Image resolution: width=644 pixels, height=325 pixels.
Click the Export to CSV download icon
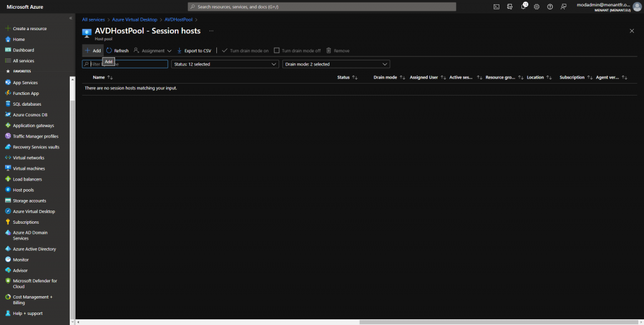179,50
